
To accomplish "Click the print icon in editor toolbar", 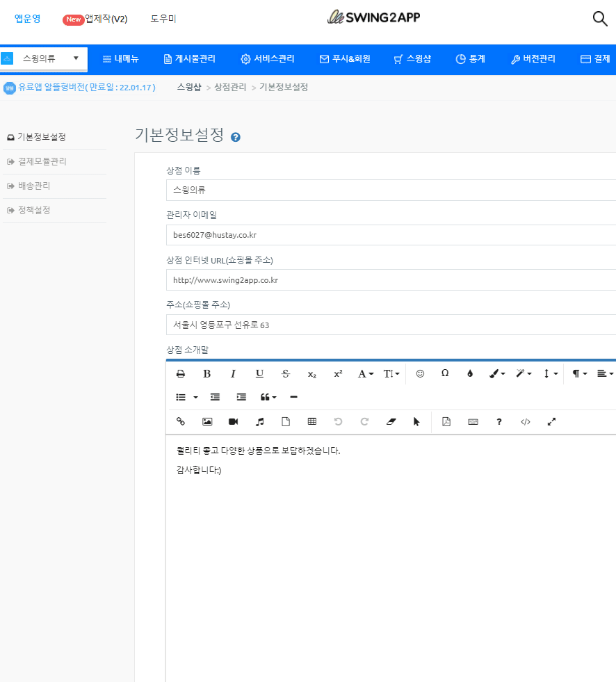I will [x=181, y=373].
